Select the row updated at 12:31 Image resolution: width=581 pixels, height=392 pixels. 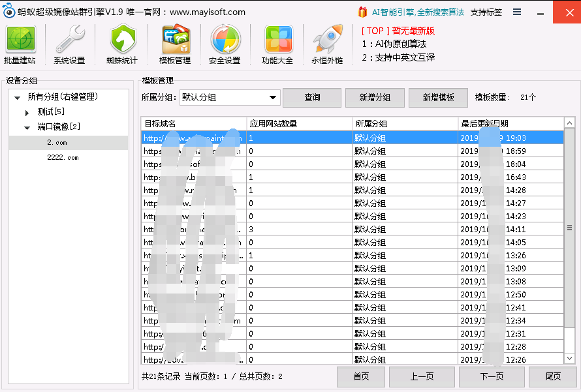[x=353, y=334]
